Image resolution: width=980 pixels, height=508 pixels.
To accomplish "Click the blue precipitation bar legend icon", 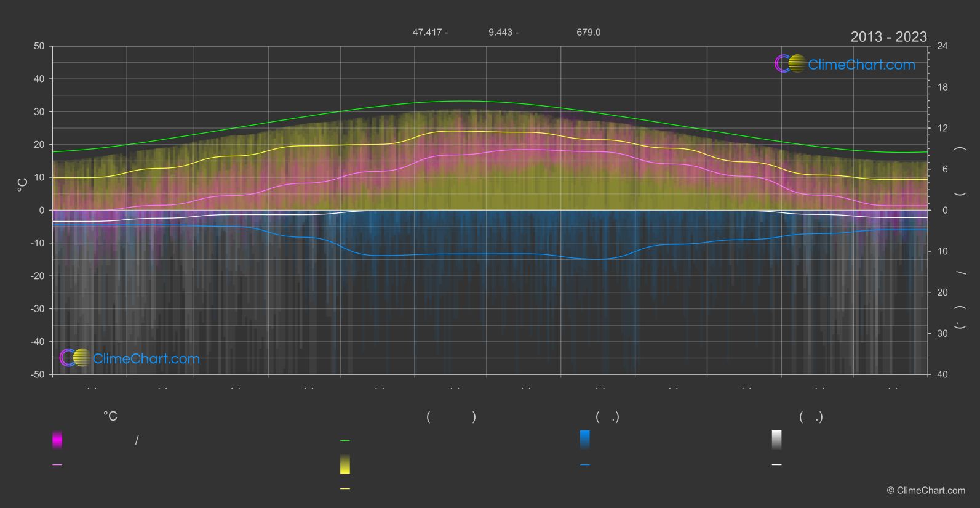I will pyautogui.click(x=584, y=440).
